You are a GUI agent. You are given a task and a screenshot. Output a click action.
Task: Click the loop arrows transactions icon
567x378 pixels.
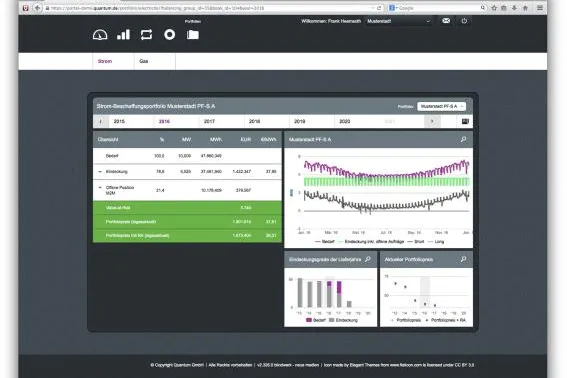146,35
